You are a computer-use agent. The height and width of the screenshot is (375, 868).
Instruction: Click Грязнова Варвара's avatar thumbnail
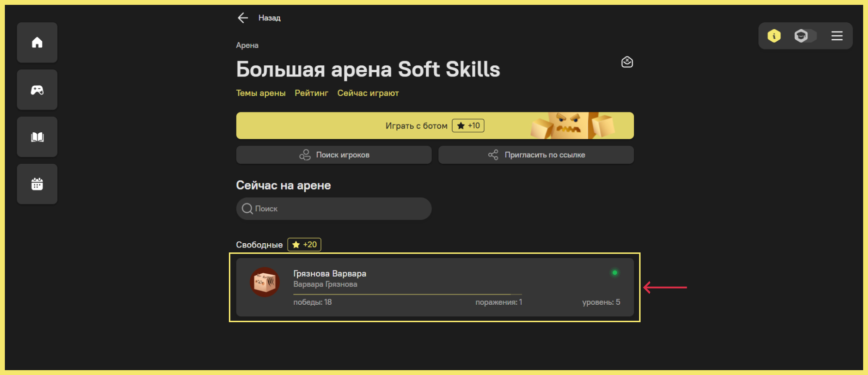click(x=265, y=282)
